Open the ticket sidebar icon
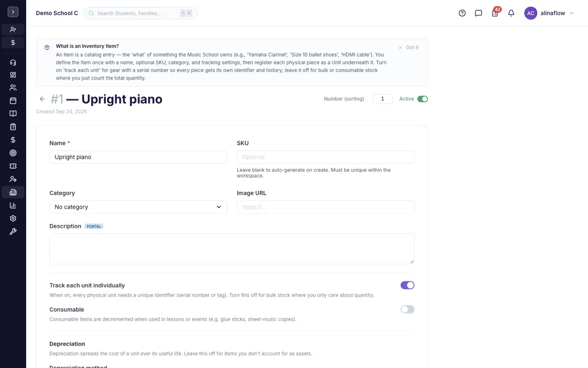 (x=13, y=166)
